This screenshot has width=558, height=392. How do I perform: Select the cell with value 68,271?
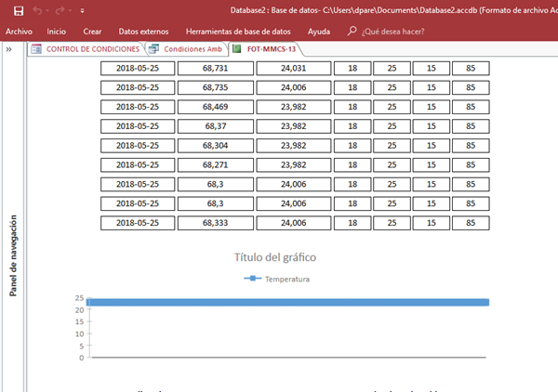coord(216,165)
